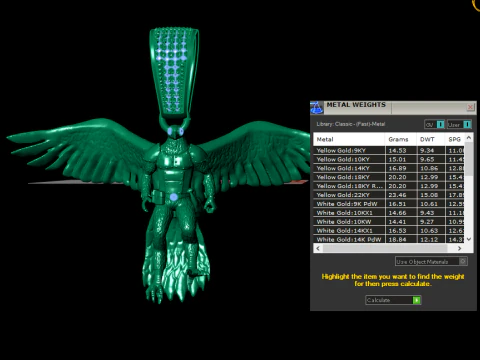Viewport: 480px width, 360px height.
Task: Click the Grams column header
Action: (401, 139)
